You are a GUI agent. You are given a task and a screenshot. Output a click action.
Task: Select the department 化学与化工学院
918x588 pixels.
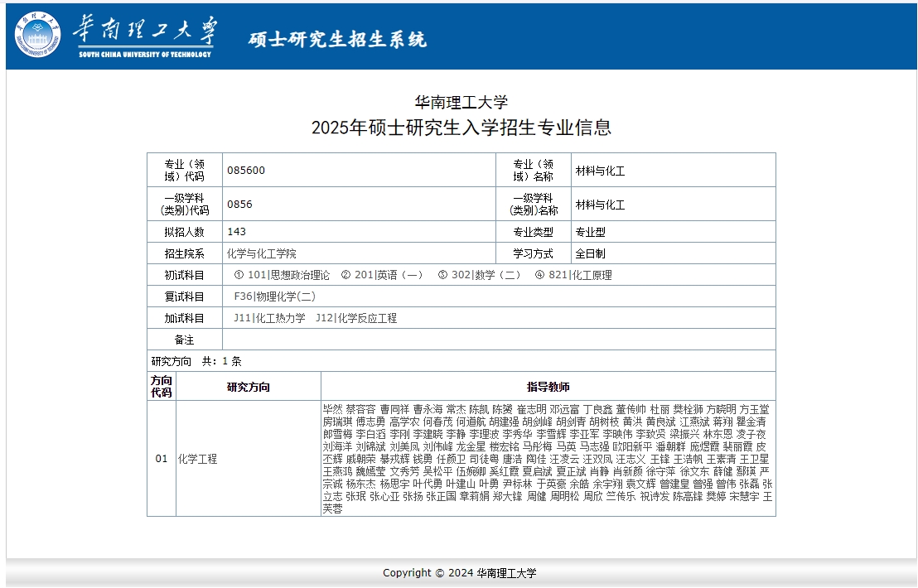[261, 254]
